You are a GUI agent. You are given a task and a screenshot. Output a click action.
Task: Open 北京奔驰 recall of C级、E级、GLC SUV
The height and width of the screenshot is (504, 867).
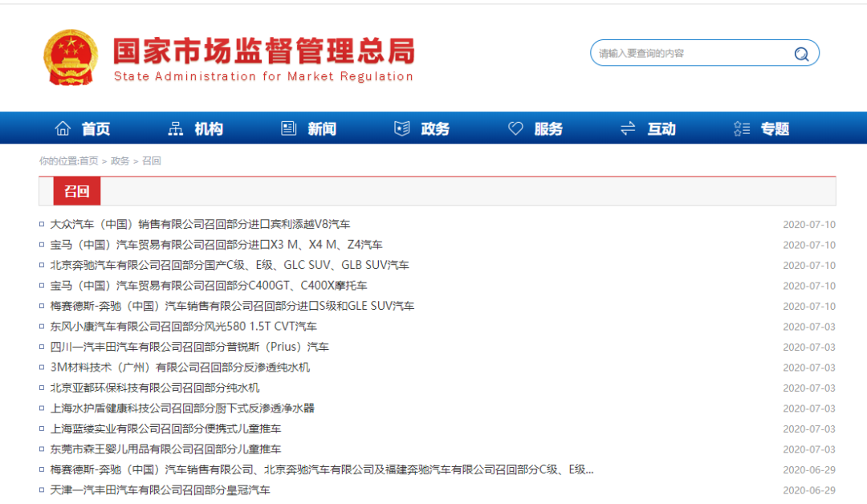pos(230,265)
